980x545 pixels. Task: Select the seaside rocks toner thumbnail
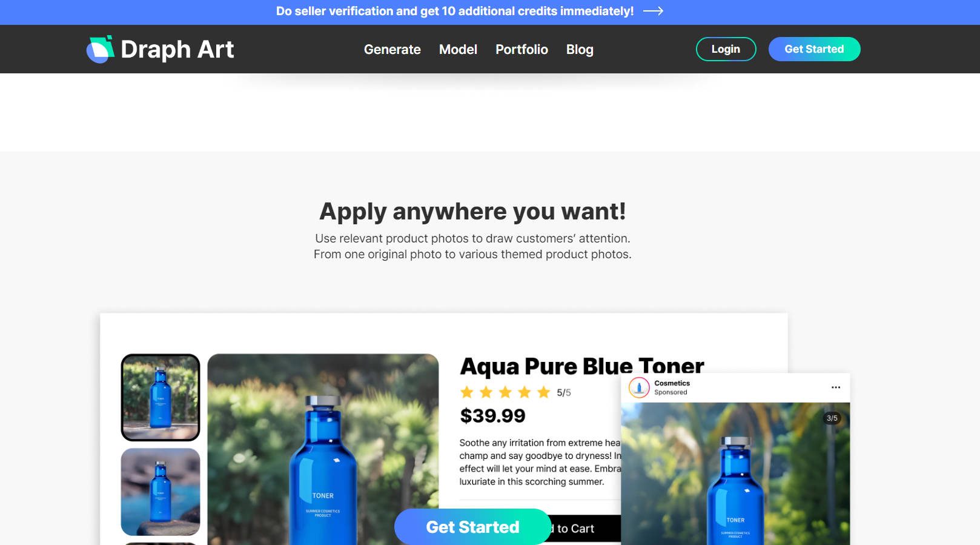(161, 492)
